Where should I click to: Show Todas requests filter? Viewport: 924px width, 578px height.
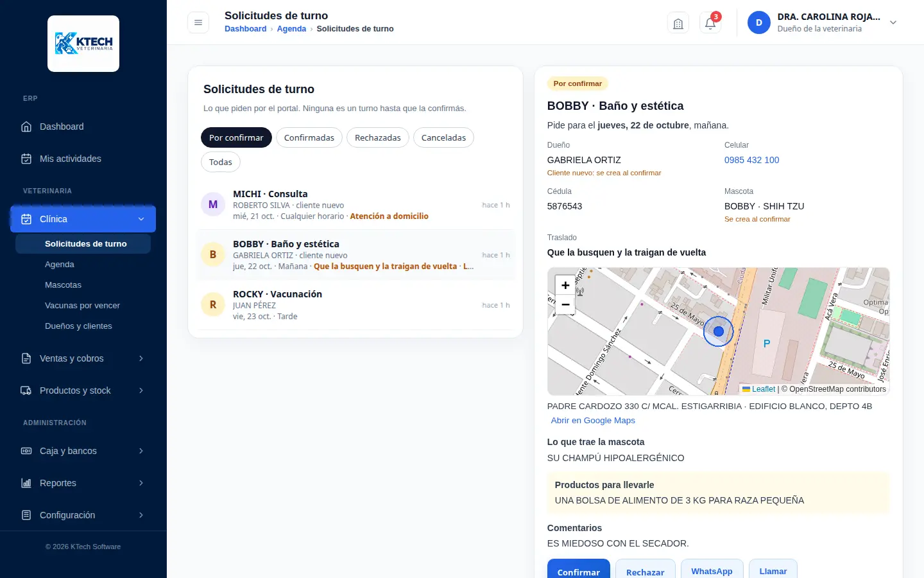point(221,162)
